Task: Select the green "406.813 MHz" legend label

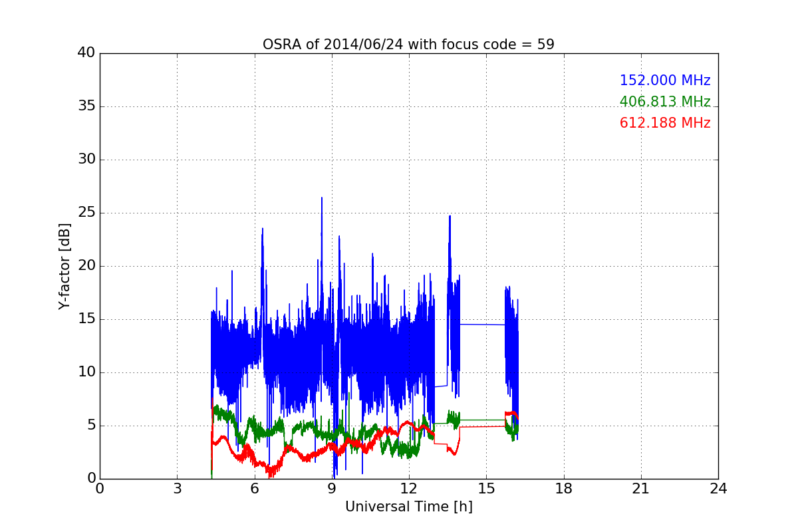Action: coord(665,102)
